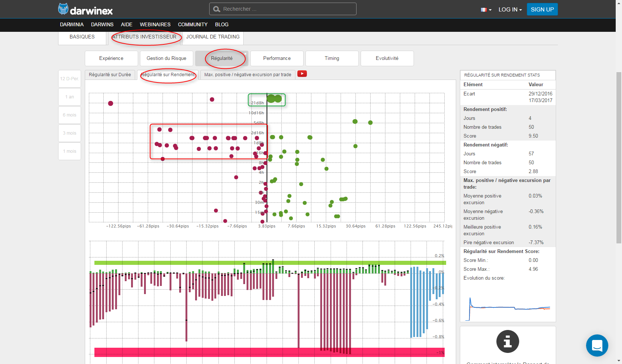Image resolution: width=622 pixels, height=364 pixels.
Task: Open the COMMUNITY menu item
Action: (193, 24)
